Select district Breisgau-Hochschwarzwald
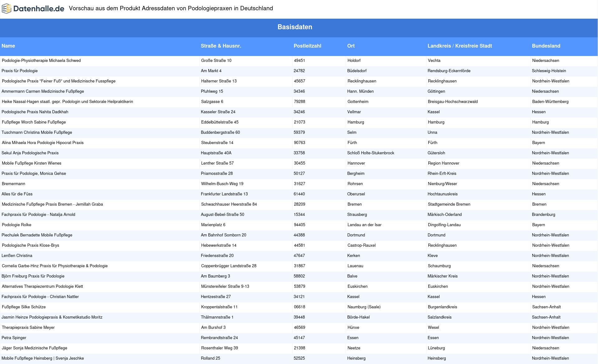 pos(453,102)
